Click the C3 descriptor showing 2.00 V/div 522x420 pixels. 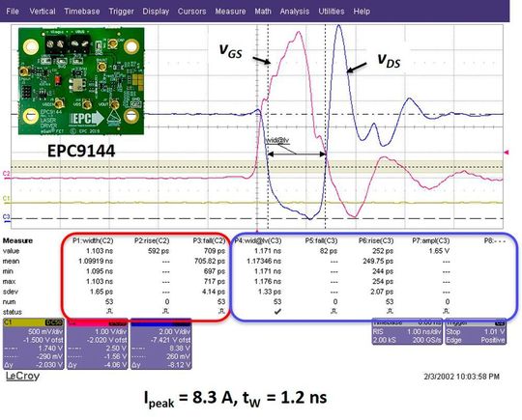point(161,344)
